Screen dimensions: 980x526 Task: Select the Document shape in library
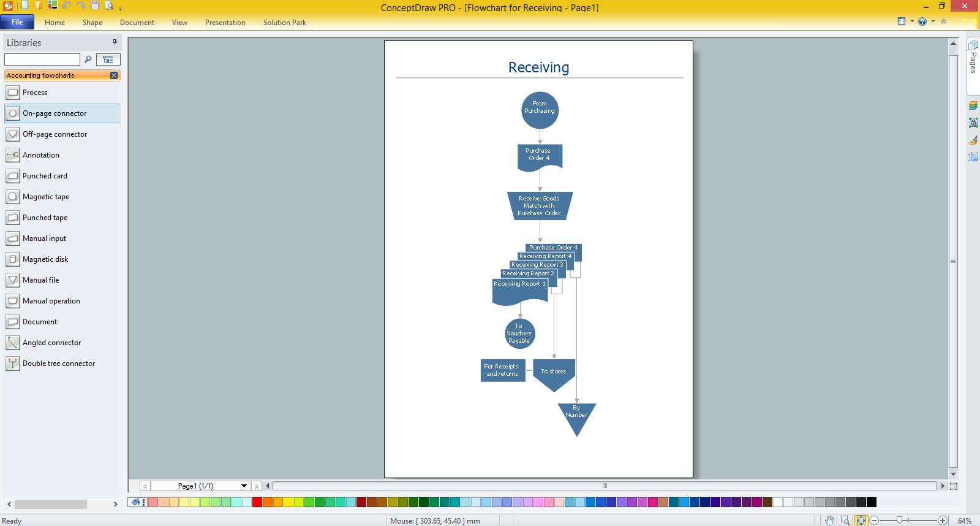pos(62,322)
